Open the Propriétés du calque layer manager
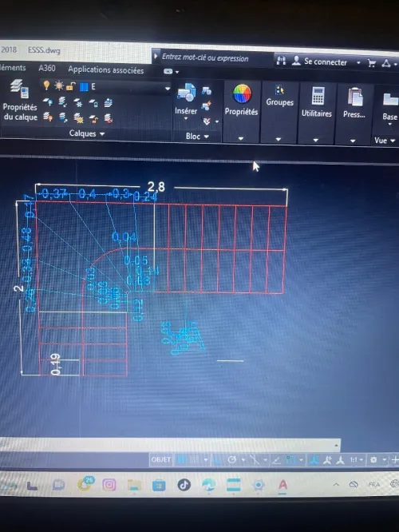The image size is (399, 532). pos(20,100)
